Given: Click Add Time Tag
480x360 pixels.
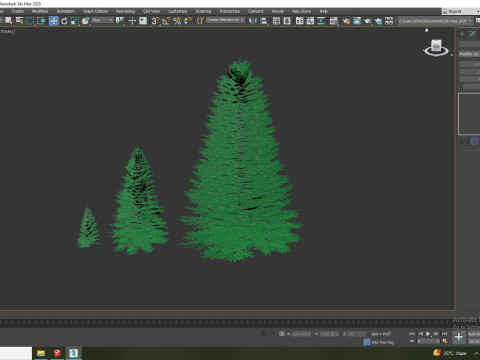Looking at the screenshot, I should 383,342.
